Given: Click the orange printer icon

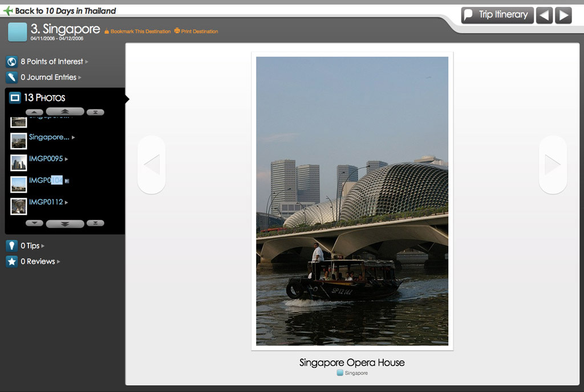Looking at the screenshot, I should point(177,31).
